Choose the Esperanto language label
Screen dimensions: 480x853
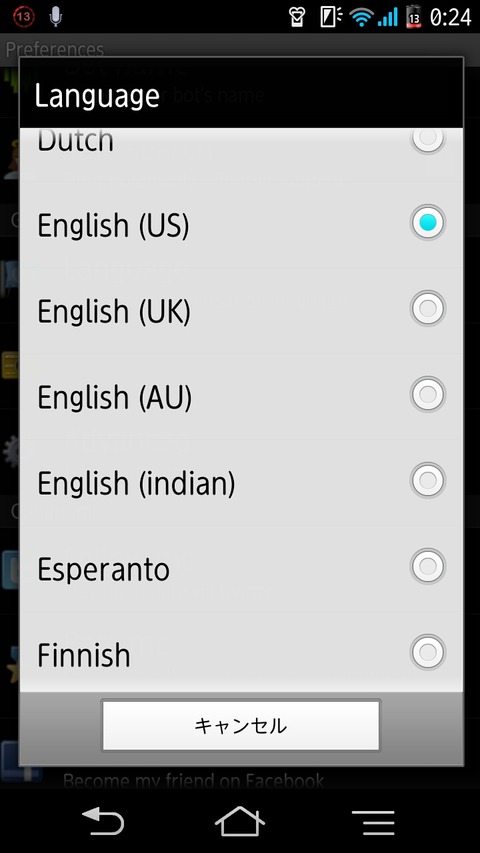(x=103, y=570)
